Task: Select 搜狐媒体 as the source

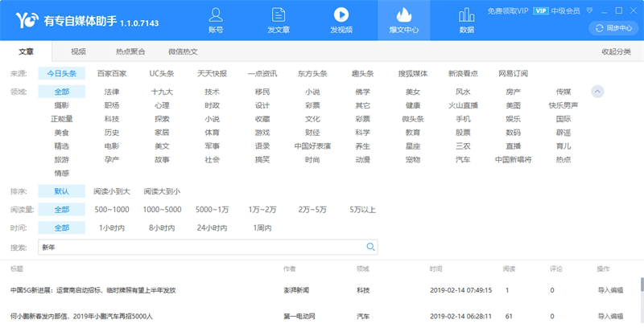Action: click(413, 73)
